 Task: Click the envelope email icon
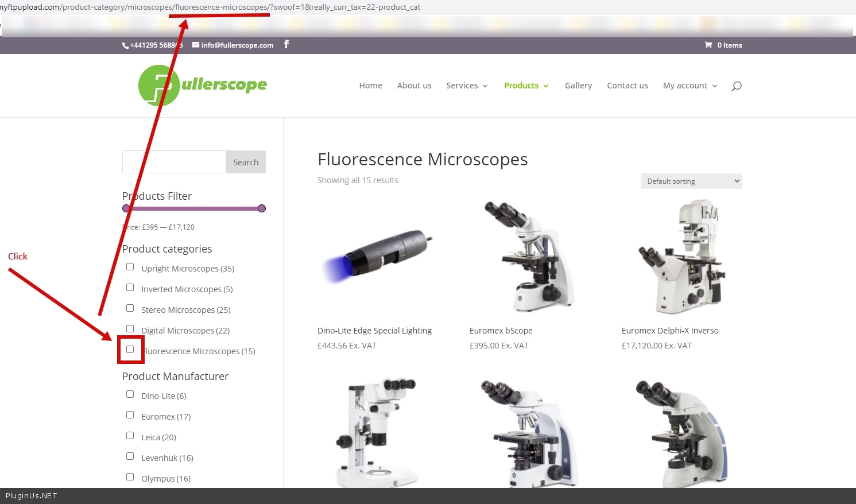(196, 45)
